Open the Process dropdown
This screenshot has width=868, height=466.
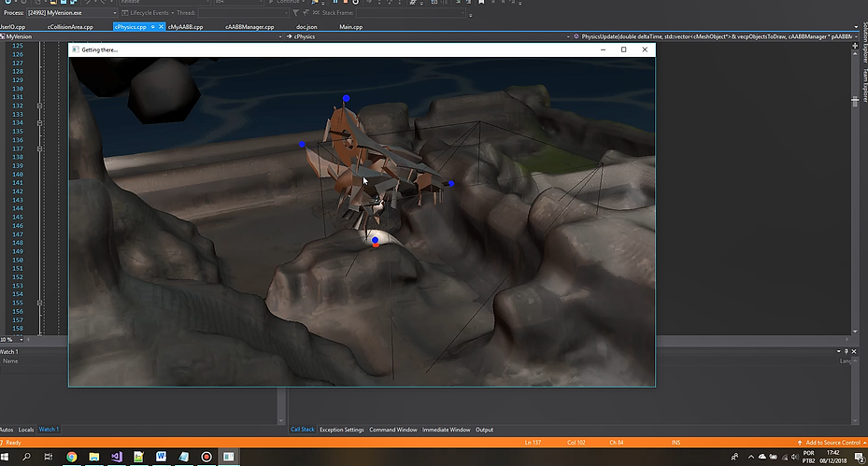[115, 13]
